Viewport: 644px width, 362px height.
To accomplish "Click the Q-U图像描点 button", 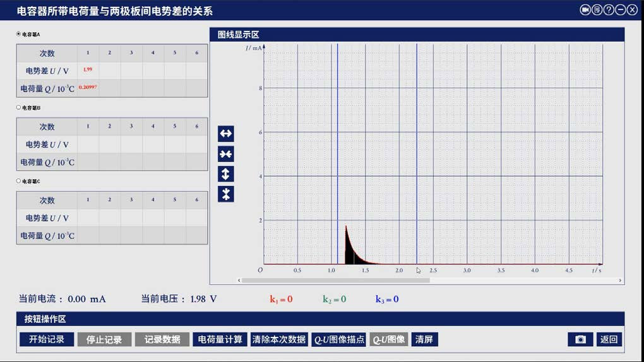I will (339, 339).
